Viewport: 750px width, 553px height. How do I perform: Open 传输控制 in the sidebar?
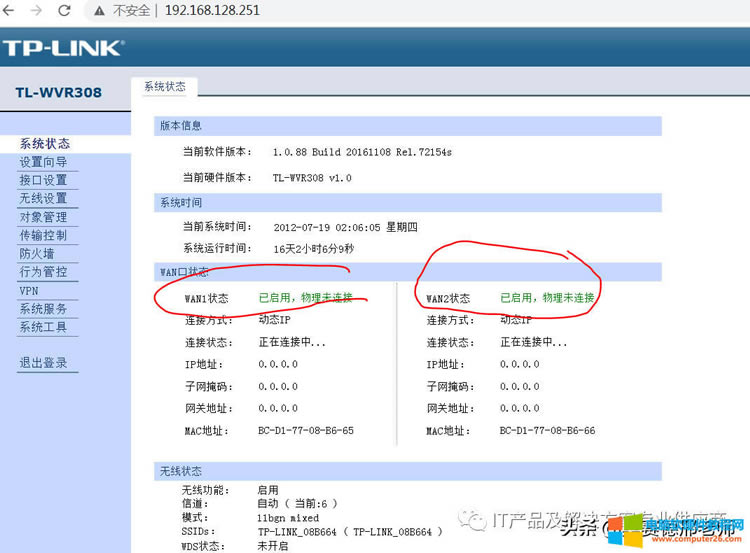(43, 235)
